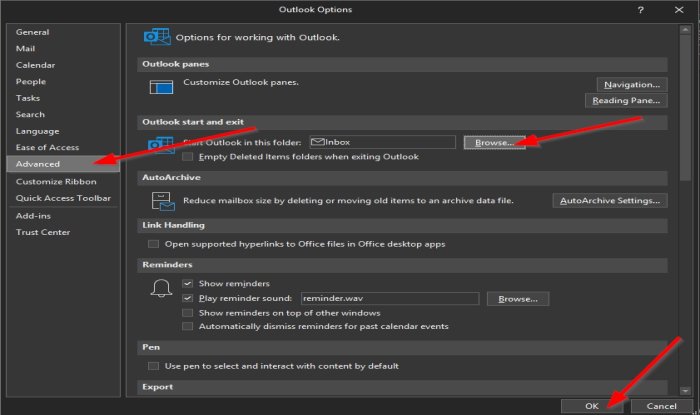This screenshot has width=700, height=415.
Task: Click the Reminders bell icon
Action: 161,288
